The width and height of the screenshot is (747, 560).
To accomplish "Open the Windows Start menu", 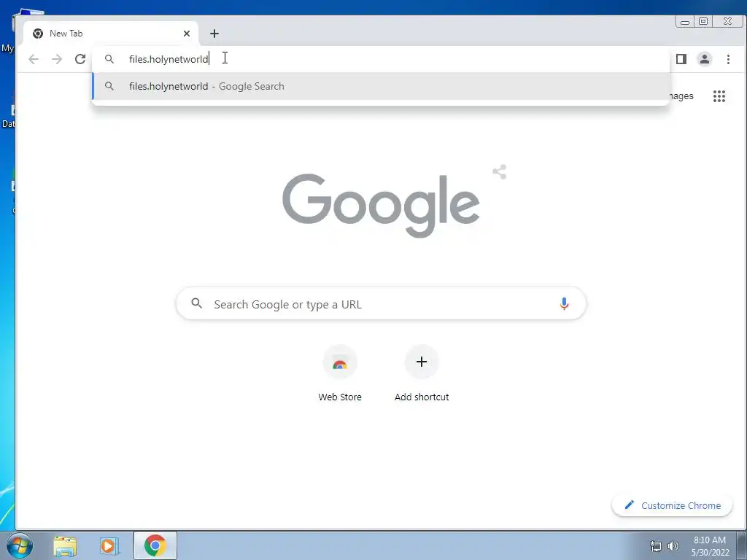I will 20,545.
